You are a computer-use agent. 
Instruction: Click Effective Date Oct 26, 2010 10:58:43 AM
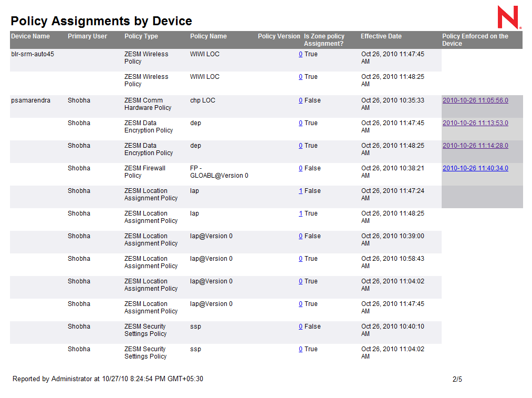pos(392,262)
